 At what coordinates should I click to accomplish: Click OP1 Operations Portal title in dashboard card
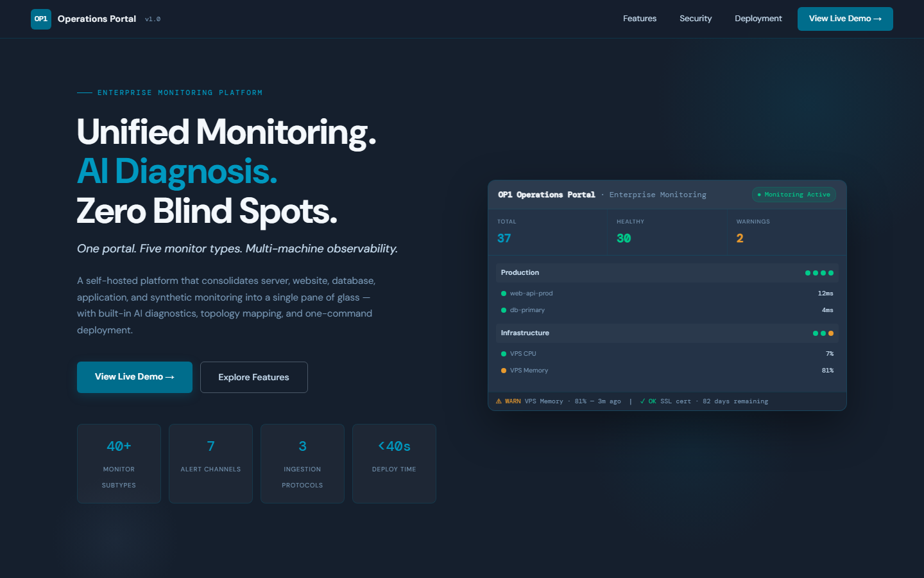click(x=547, y=195)
